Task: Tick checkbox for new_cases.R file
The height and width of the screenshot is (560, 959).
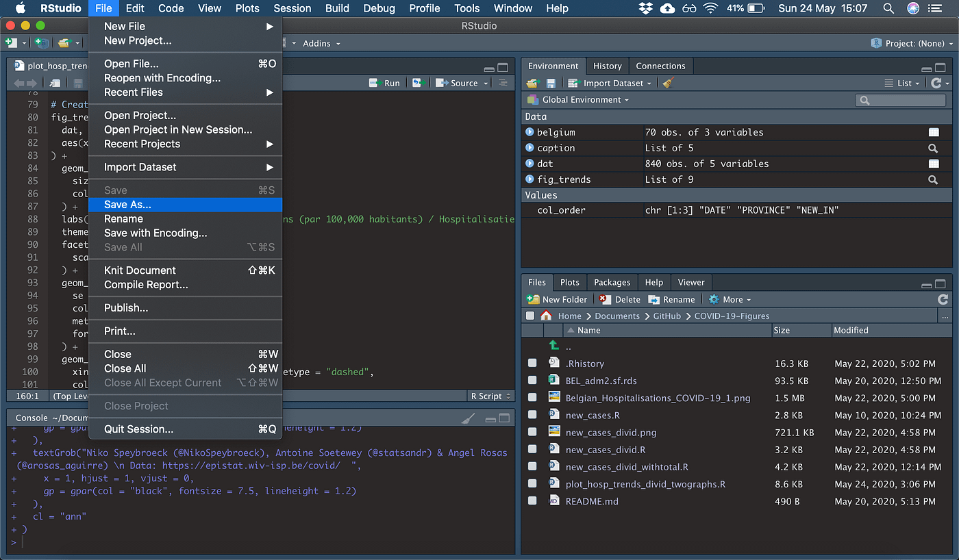Action: (532, 415)
